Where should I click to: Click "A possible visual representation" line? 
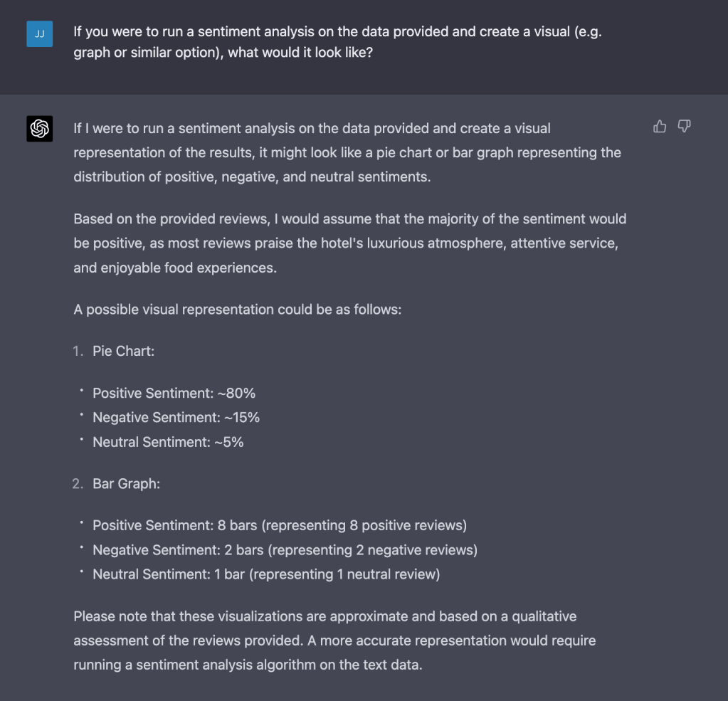pos(237,310)
